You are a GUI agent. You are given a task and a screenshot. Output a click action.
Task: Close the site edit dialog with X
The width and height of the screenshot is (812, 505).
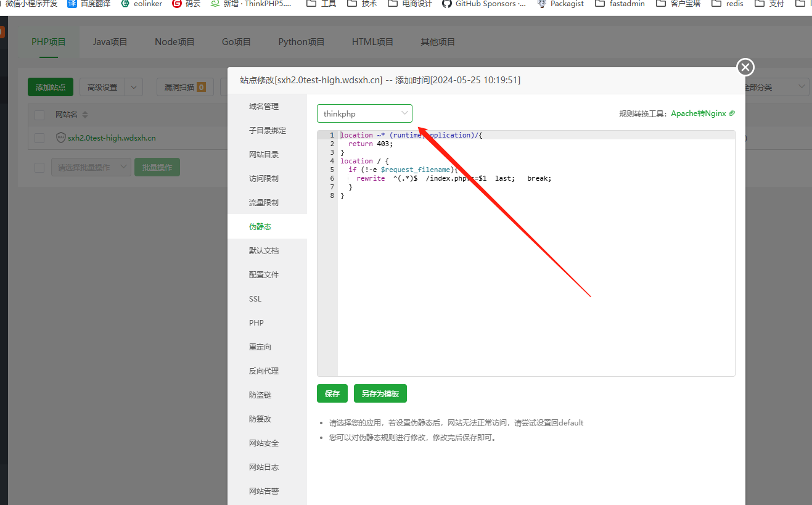pos(745,67)
